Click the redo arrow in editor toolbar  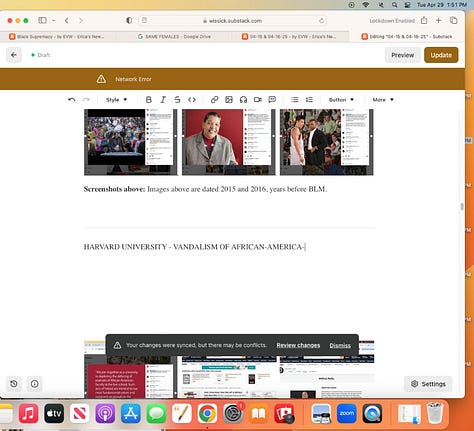click(x=86, y=100)
